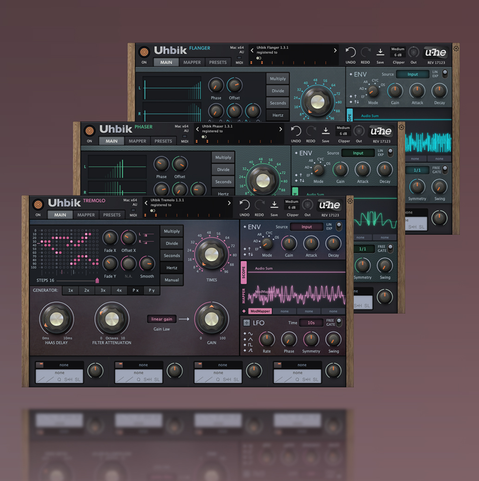The height and width of the screenshot is (481, 479).
Task: Toggle the ON power button in Uhbik Phaser
Action: 89,130
